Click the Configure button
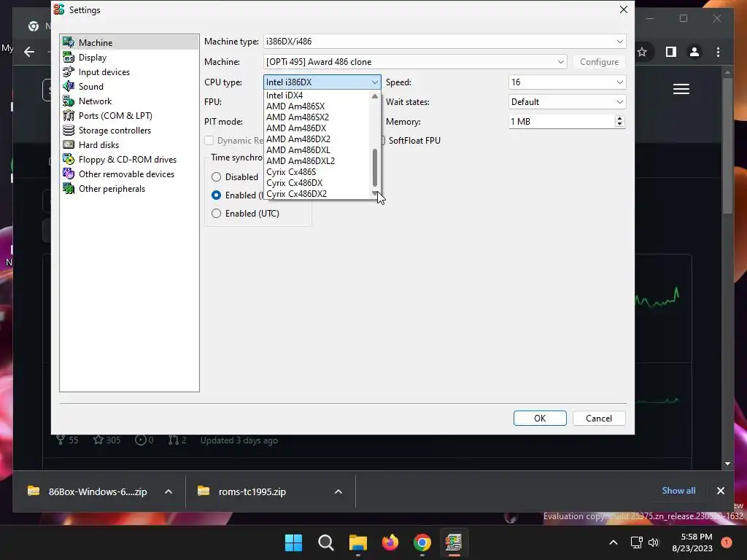This screenshot has width=747, height=560. pyautogui.click(x=600, y=62)
